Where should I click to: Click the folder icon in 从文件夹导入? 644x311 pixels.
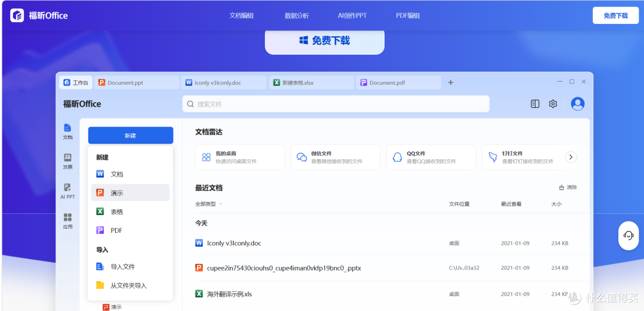coord(100,285)
